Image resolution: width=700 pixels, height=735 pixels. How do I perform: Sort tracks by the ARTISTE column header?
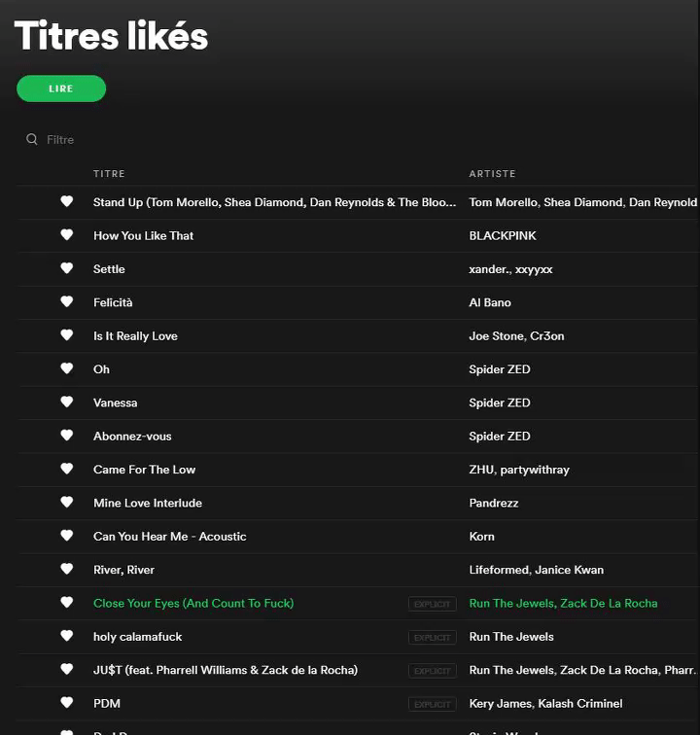coord(492,174)
